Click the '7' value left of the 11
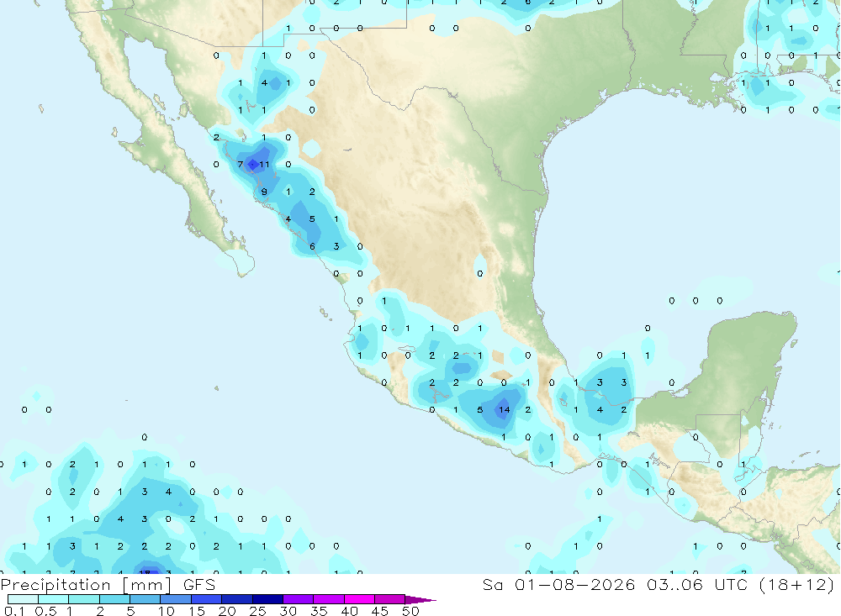Viewport: 841px width, 616px height. (x=241, y=165)
